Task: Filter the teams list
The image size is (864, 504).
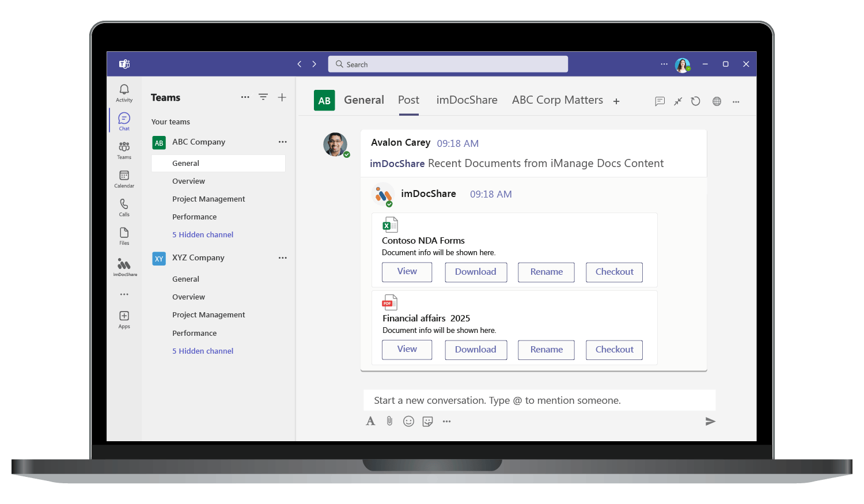Action: 263,97
